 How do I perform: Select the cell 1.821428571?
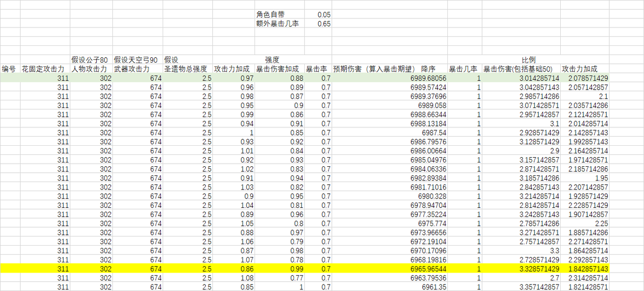pos(585,286)
